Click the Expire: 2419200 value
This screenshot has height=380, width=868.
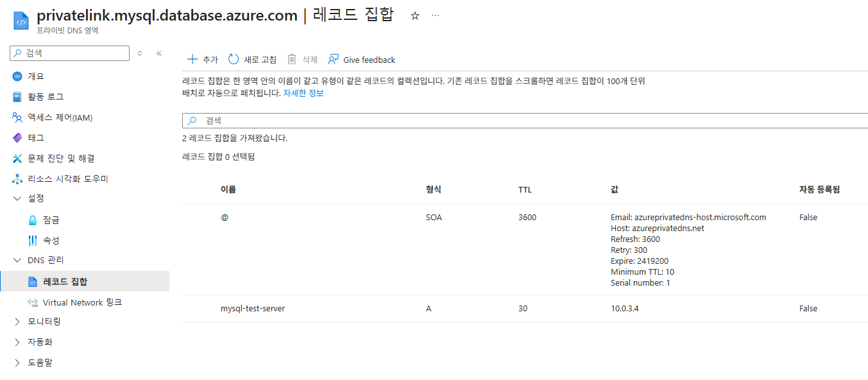coord(640,261)
